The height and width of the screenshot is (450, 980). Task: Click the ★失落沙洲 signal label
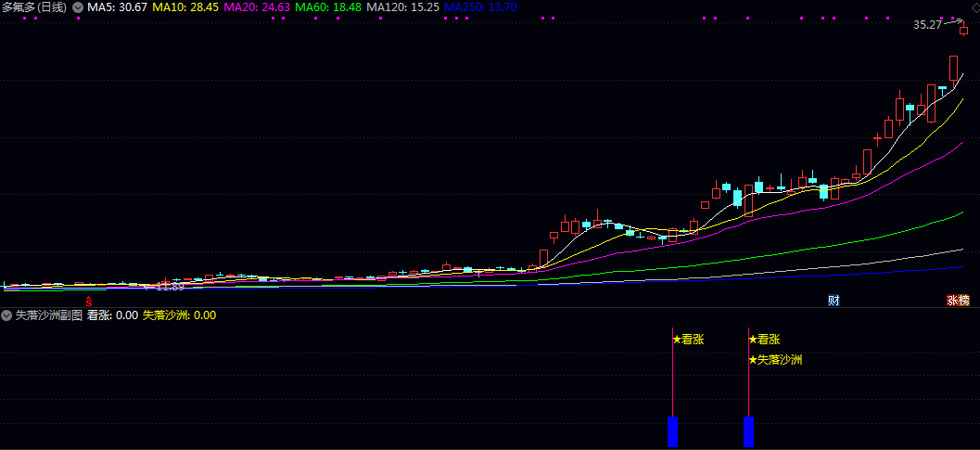[x=776, y=360]
